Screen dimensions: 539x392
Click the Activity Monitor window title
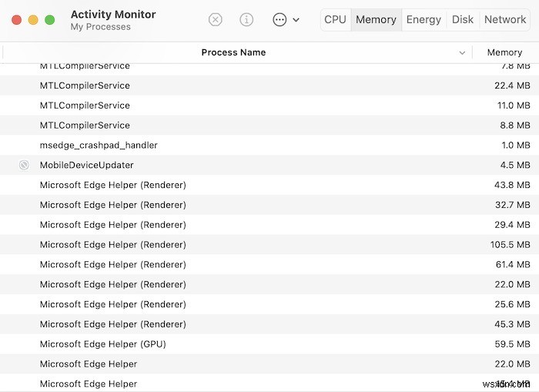click(x=113, y=15)
